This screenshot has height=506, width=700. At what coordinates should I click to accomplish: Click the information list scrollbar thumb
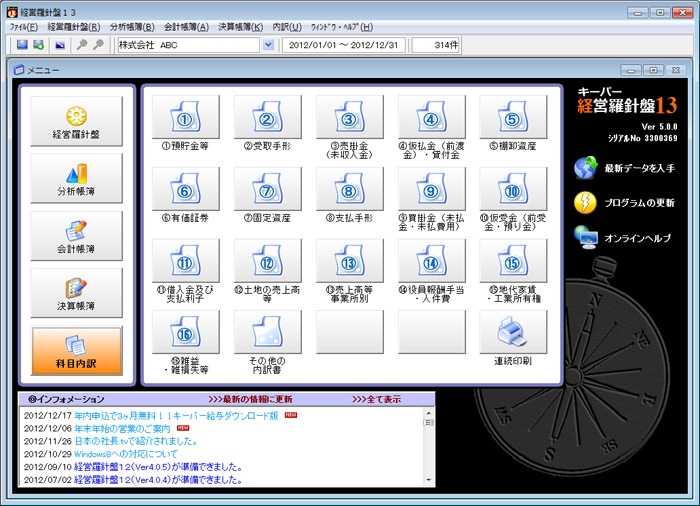pos(429,422)
